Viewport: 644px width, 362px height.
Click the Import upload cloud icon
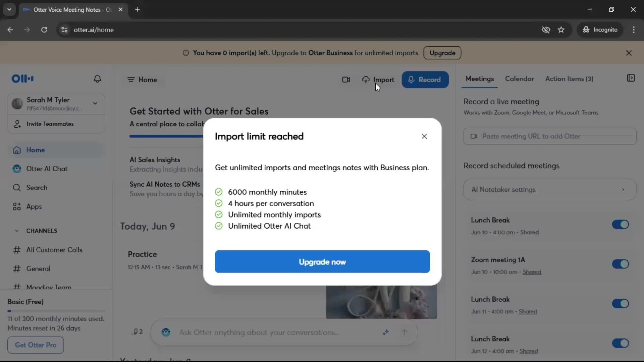click(x=366, y=80)
